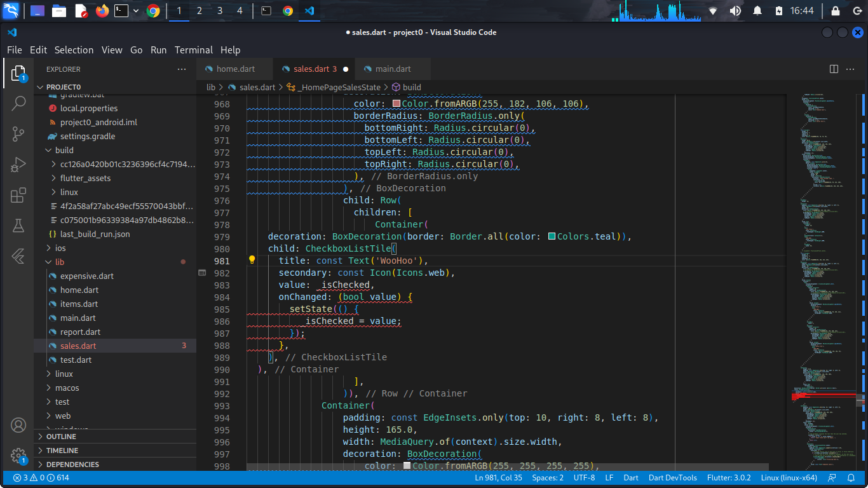Switch to workspace 2

[x=200, y=11]
